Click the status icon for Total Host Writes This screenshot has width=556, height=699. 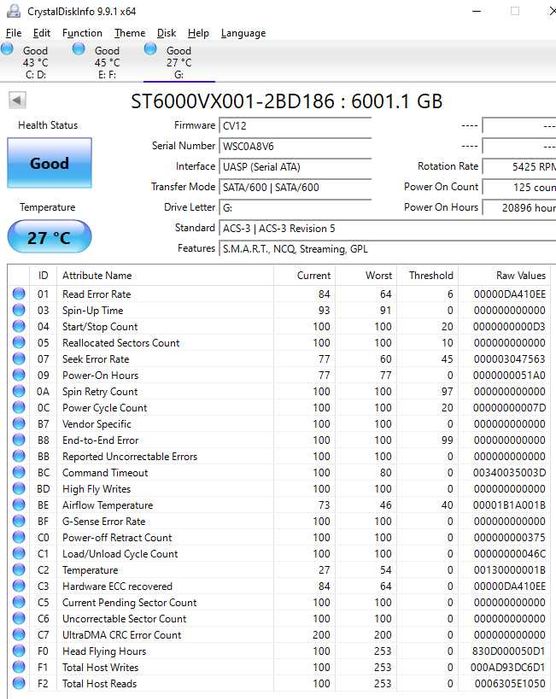[19, 667]
